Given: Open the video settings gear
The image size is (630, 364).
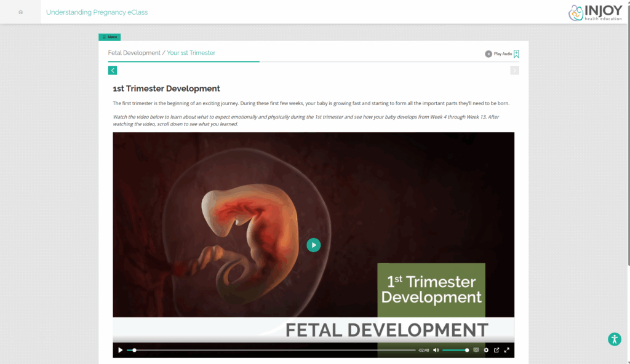Looking at the screenshot, I should [x=486, y=350].
